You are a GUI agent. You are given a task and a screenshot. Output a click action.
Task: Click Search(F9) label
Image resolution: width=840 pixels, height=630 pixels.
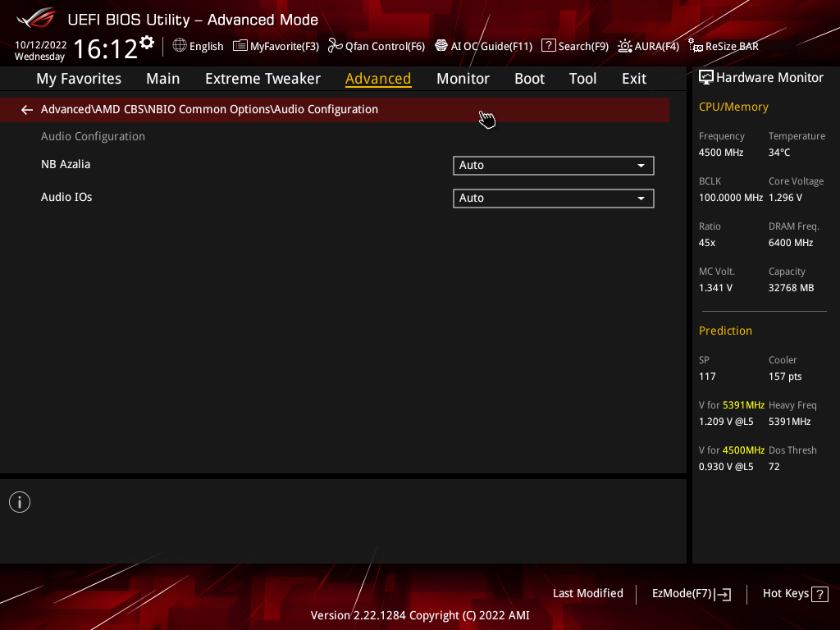coord(583,47)
